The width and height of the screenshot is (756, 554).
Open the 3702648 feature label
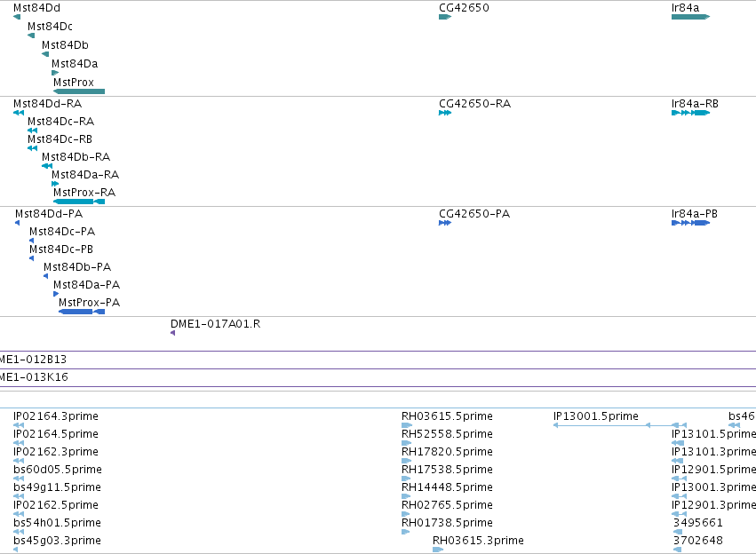click(x=697, y=541)
